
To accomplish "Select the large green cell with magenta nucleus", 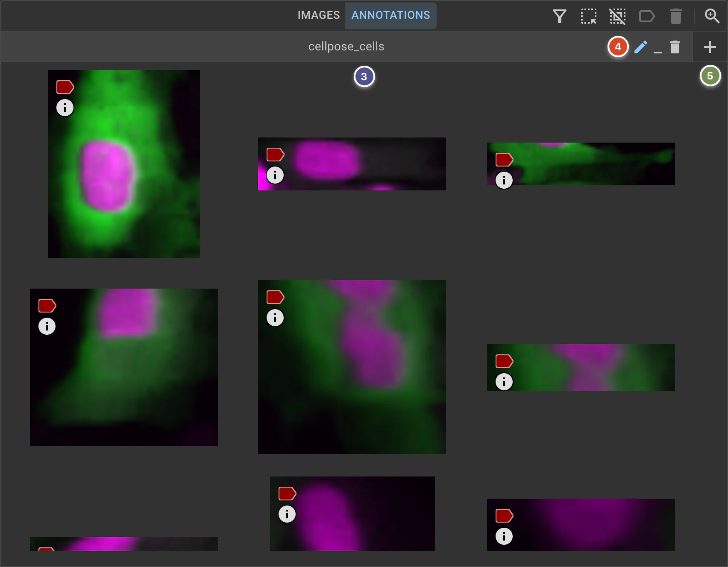I will click(124, 164).
